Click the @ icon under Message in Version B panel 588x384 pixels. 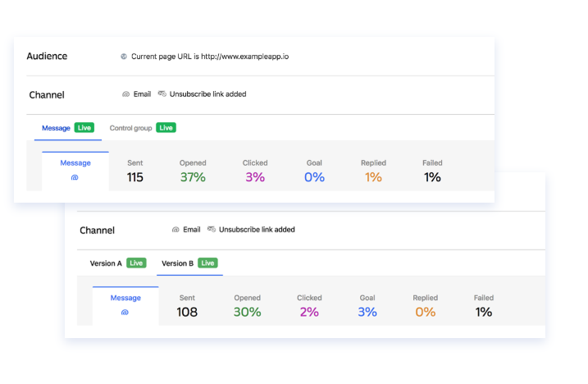(125, 313)
